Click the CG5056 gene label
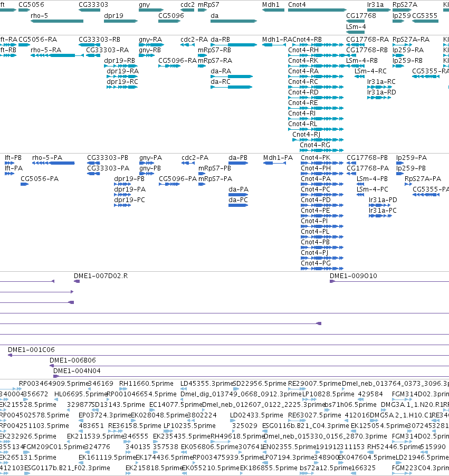 [31, 5]
